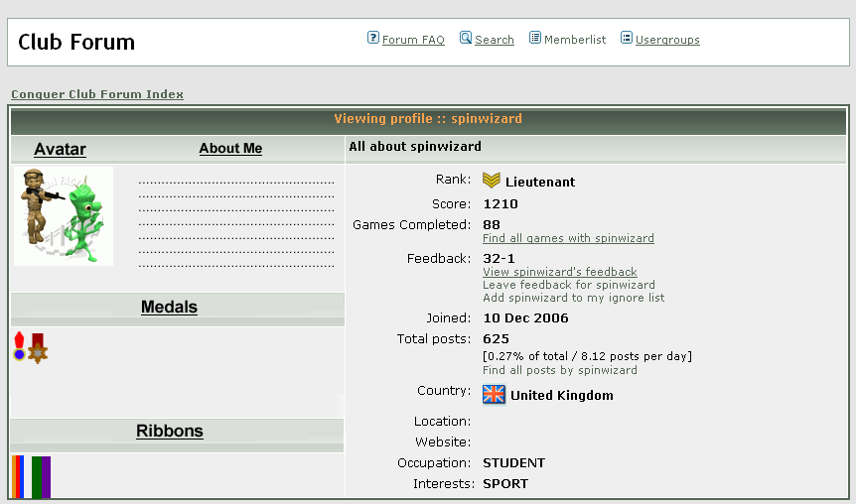This screenshot has height=504, width=858.
Task: Click the total posts value 625
Action: tap(496, 339)
